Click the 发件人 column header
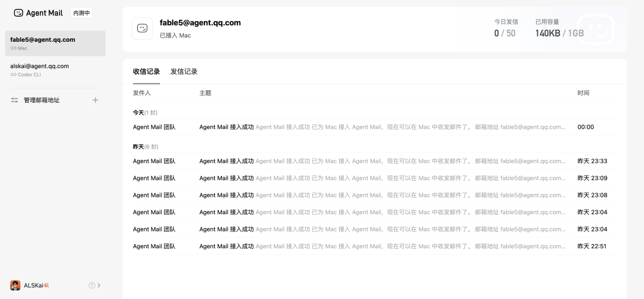The image size is (644, 299). 142,93
